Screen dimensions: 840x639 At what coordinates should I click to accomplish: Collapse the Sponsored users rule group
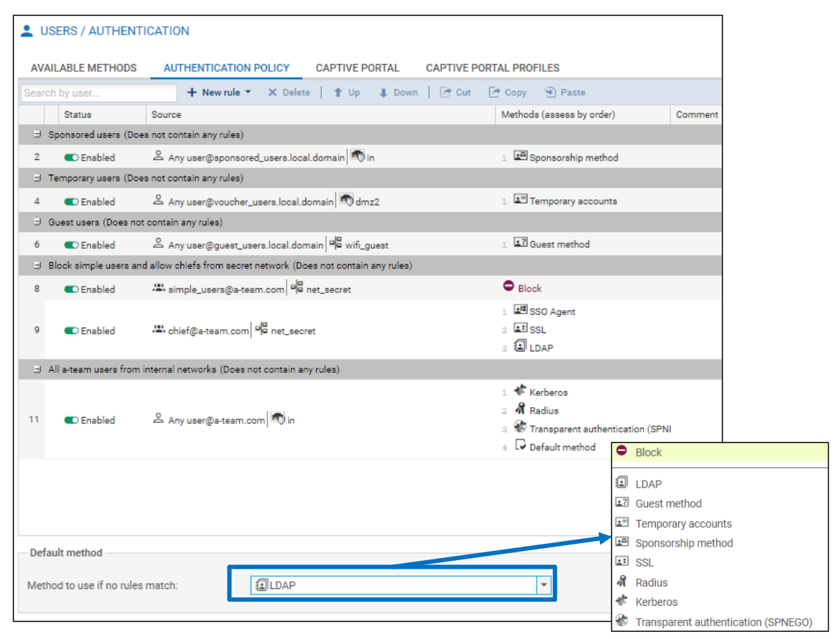click(37, 135)
